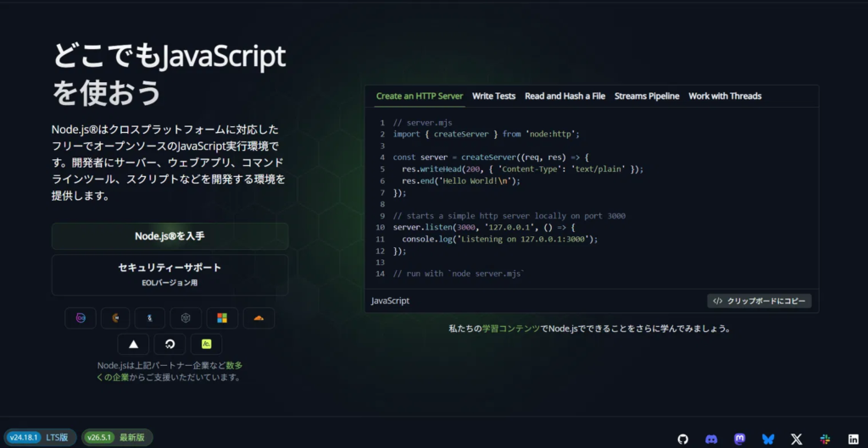
Task: Click the line "import { createServer } from 'node:http';"
Action: [486, 135]
